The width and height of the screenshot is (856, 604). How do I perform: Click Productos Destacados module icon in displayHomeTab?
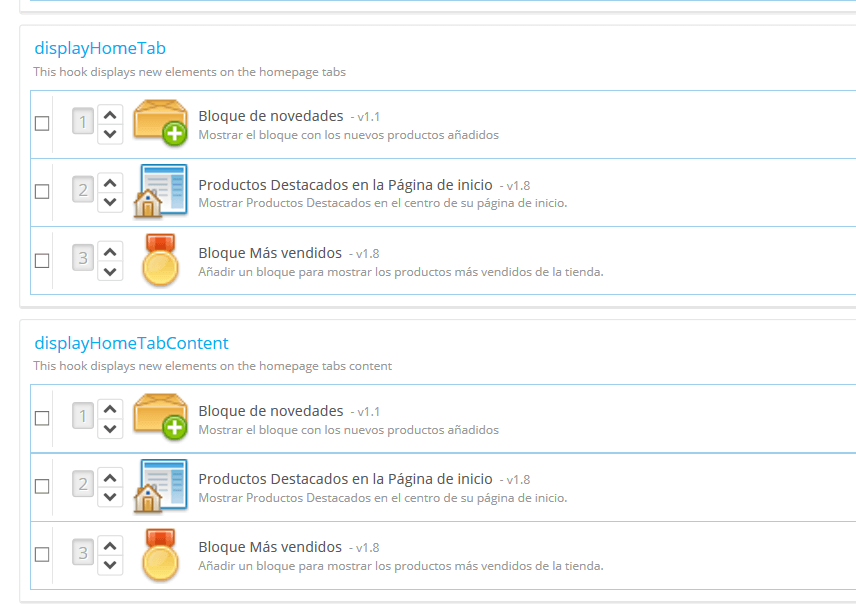pyautogui.click(x=160, y=191)
